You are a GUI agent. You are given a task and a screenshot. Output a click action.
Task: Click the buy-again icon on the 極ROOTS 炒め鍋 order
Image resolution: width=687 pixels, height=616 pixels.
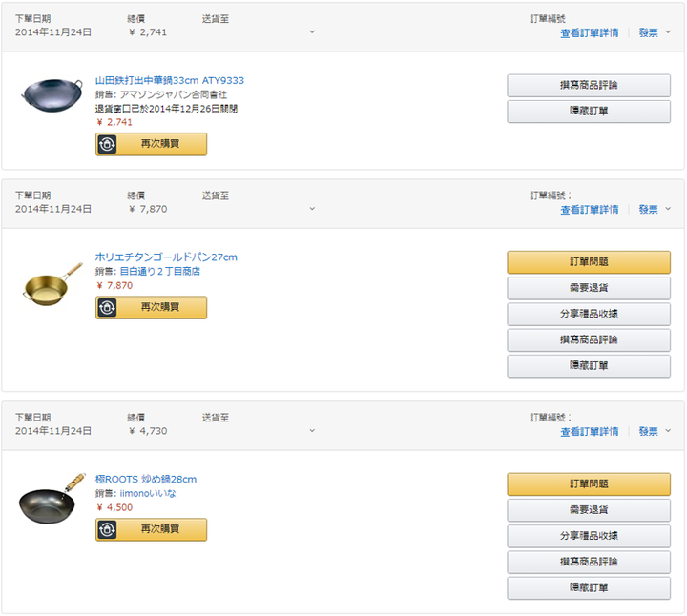pos(107,529)
